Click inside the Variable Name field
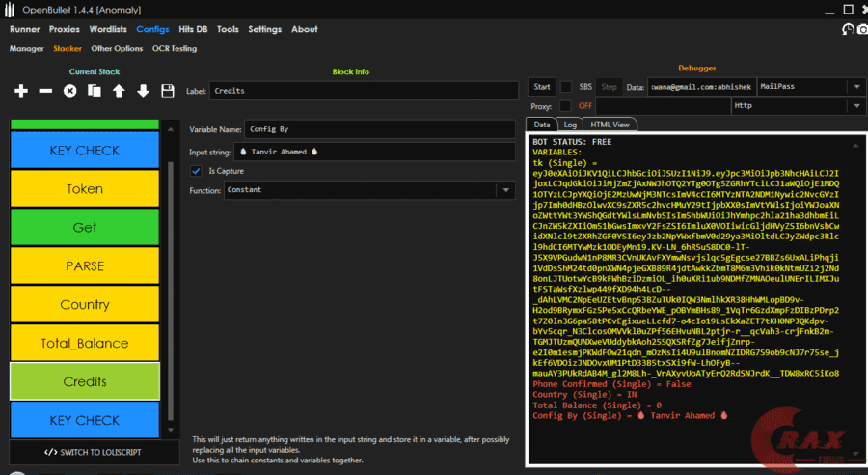This screenshot has width=868, height=475. click(x=380, y=128)
